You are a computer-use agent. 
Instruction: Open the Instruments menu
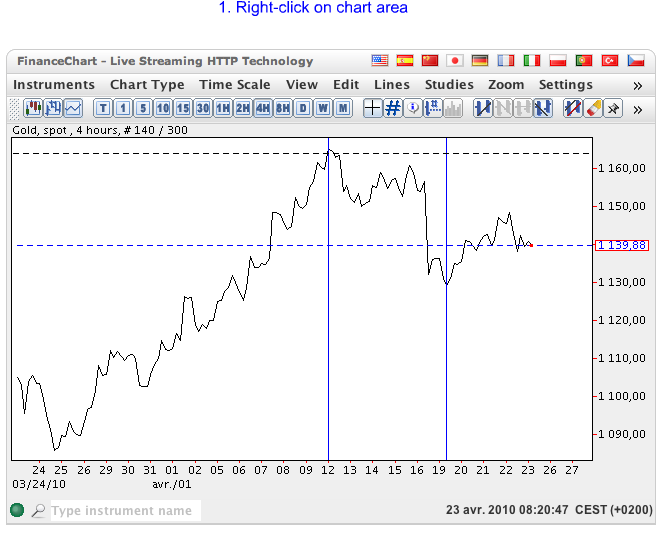pos(54,85)
